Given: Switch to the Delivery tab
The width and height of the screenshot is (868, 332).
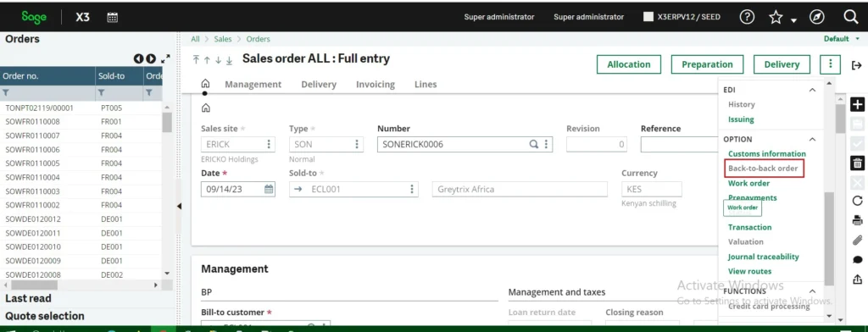Looking at the screenshot, I should point(319,84).
